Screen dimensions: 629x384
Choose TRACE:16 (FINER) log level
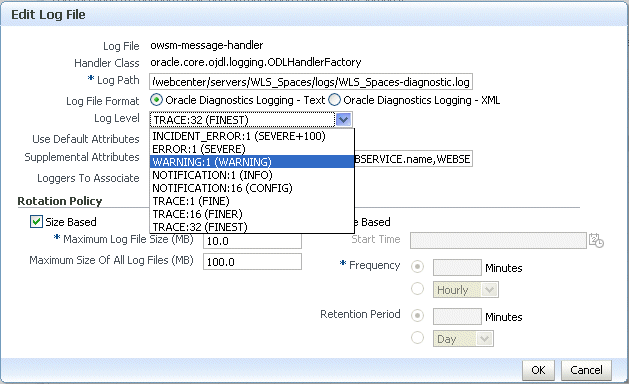252,214
